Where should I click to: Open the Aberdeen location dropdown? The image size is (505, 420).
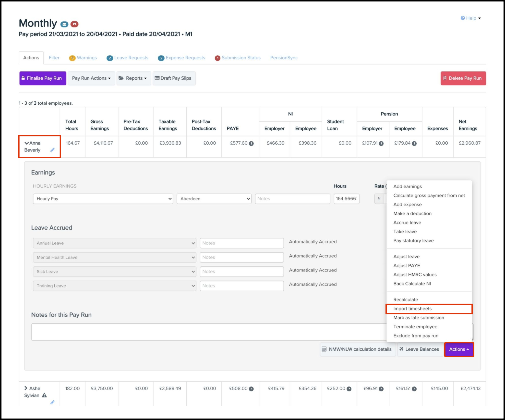pos(214,199)
